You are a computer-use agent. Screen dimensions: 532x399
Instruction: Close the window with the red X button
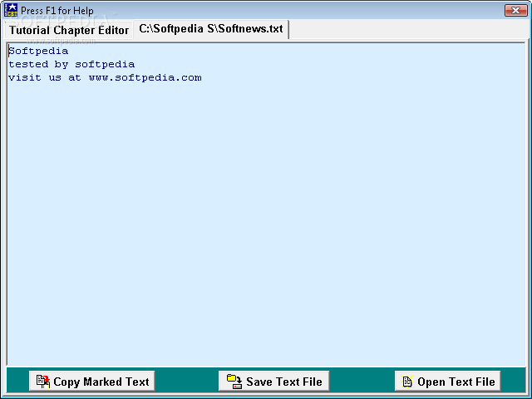(515, 11)
